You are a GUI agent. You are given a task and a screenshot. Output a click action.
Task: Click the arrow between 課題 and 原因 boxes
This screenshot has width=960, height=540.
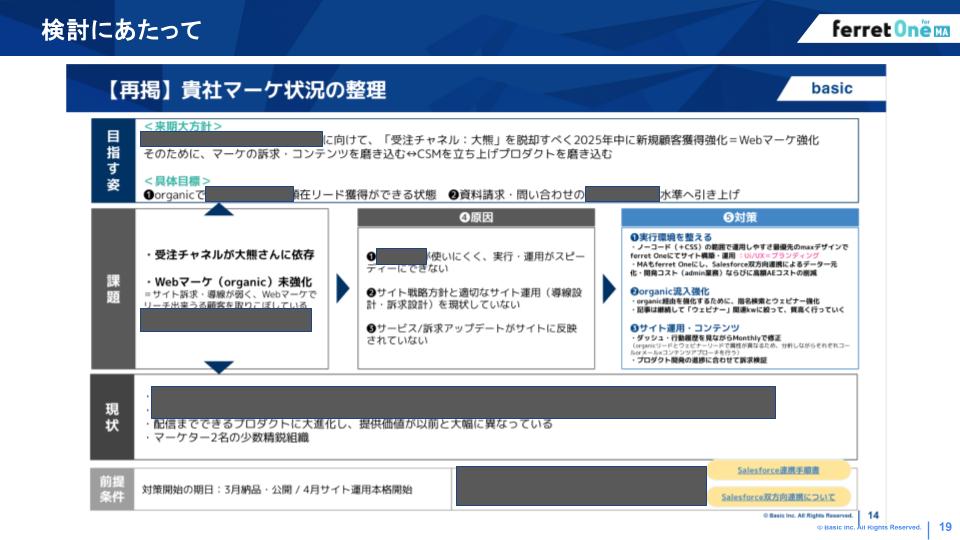coord(343,290)
